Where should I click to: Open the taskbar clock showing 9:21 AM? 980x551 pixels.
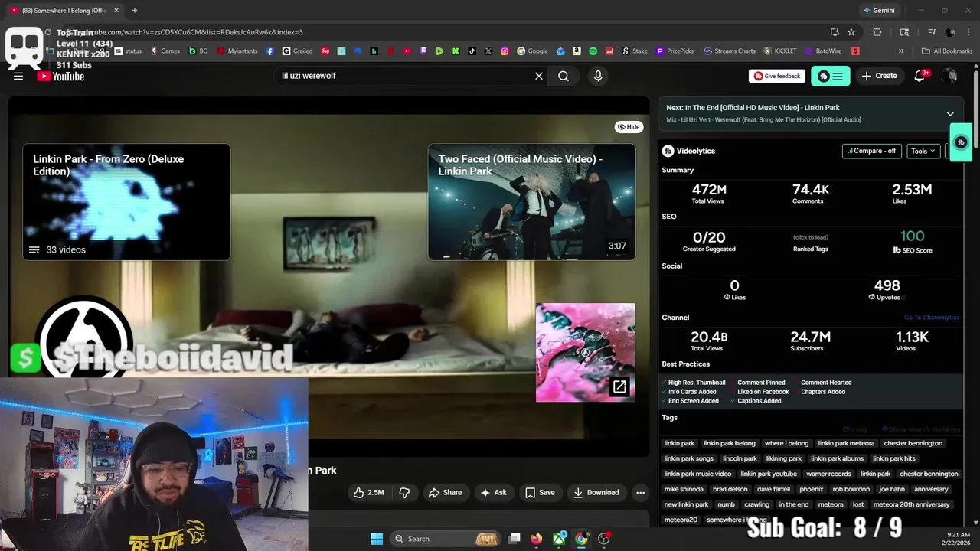point(958,539)
